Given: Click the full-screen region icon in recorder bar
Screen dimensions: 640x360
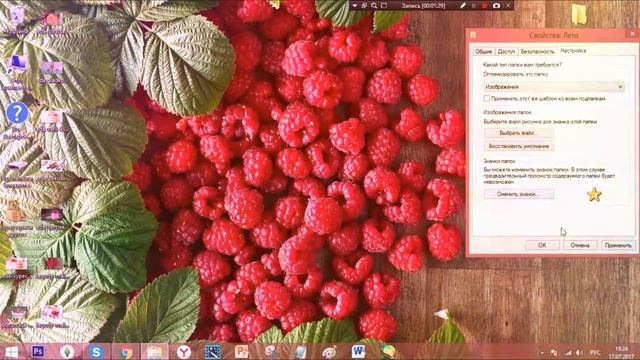Looking at the screenshot, I should [x=384, y=6].
